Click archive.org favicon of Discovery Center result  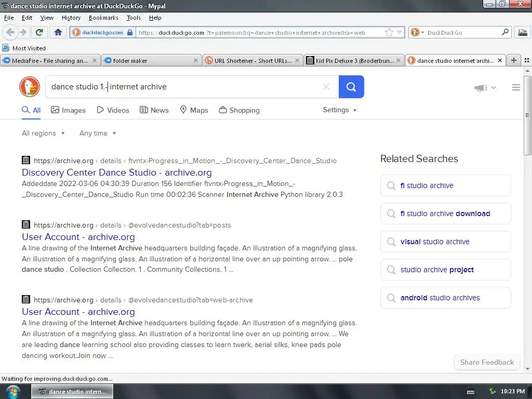26,160
